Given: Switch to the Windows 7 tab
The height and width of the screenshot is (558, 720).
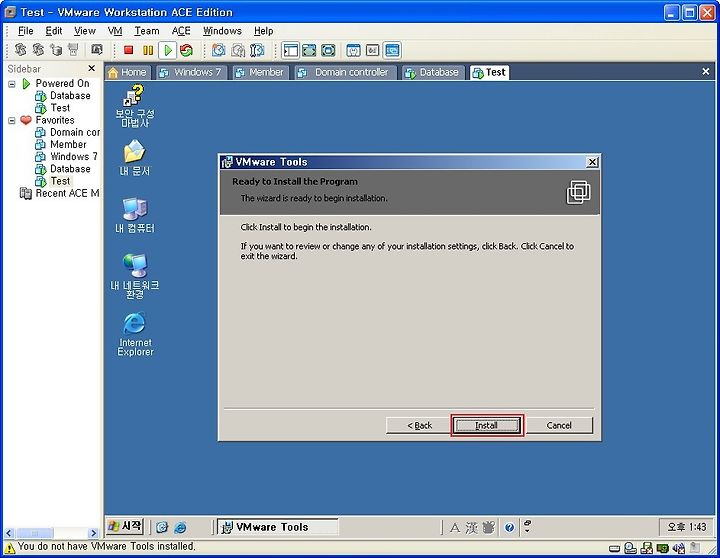Looking at the screenshot, I should 191,73.
